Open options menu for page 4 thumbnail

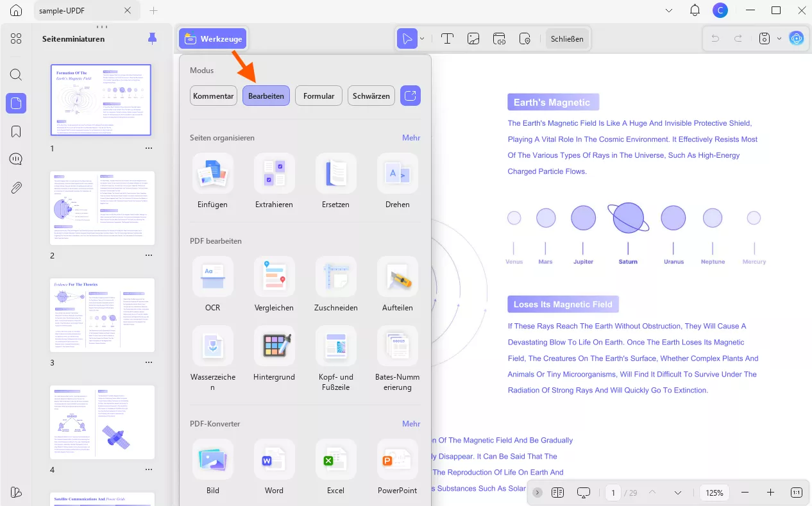149,469
